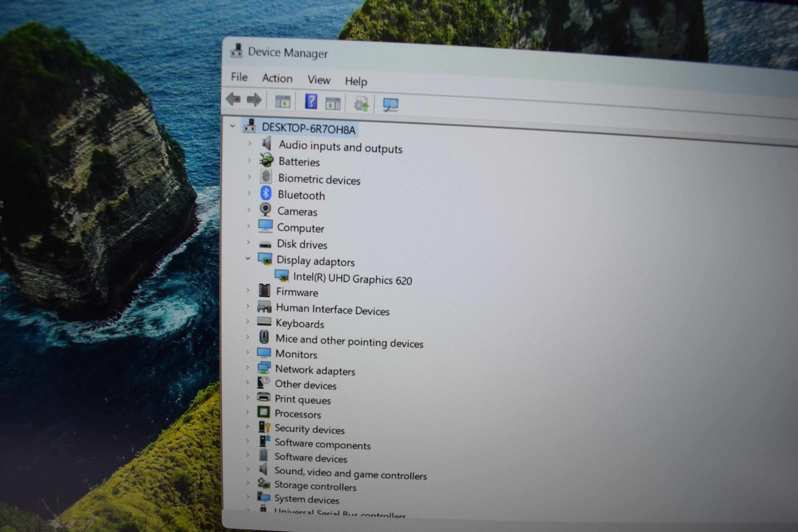
Task: Select the Firmware label
Action: coord(297,292)
